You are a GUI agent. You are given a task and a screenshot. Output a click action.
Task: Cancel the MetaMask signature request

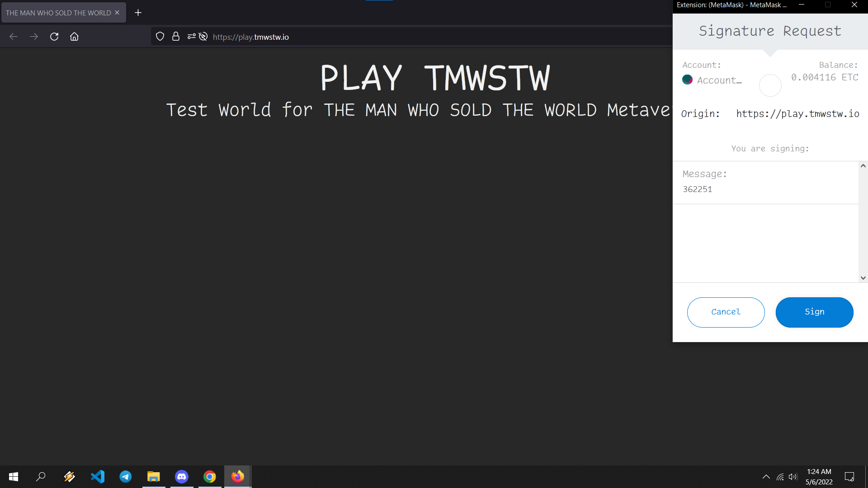pyautogui.click(x=726, y=312)
